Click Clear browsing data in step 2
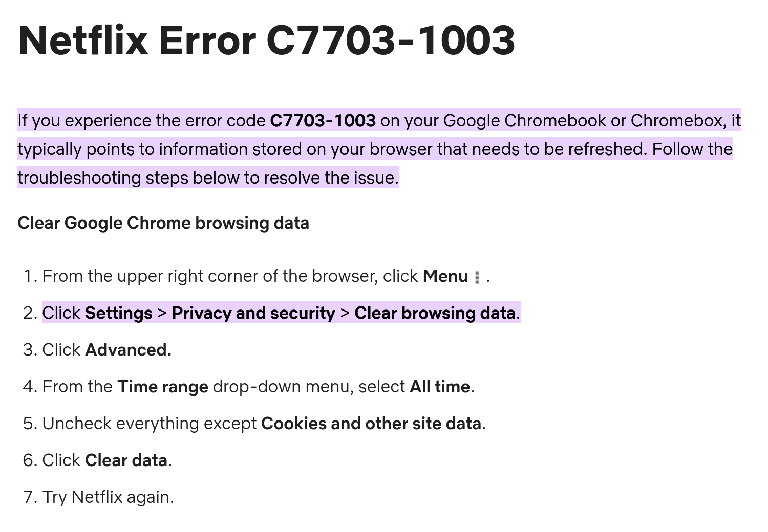The width and height of the screenshot is (768, 532). (x=435, y=313)
